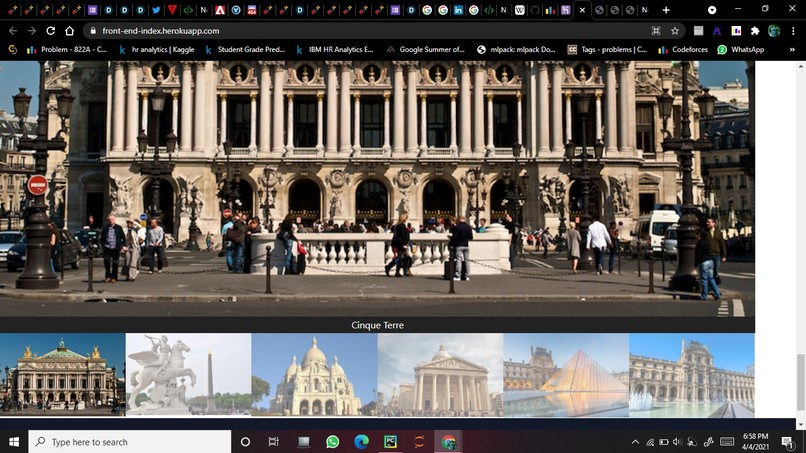Open the tab search dropdown arrow
The image size is (806, 453).
tap(712, 10)
